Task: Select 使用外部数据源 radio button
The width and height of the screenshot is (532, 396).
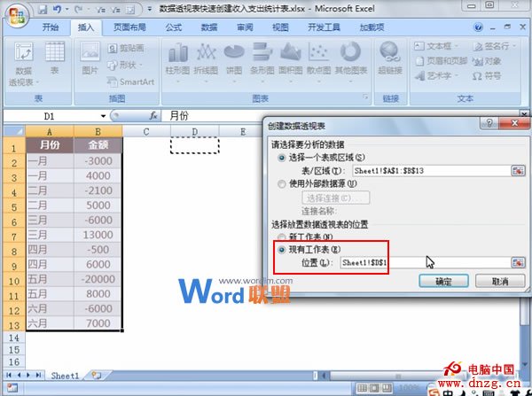Action: (x=282, y=184)
